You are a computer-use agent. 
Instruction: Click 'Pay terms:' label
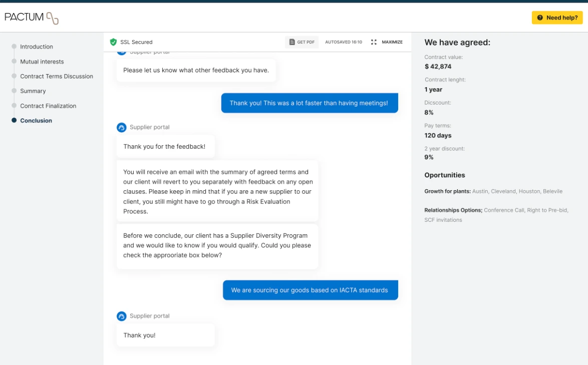click(437, 126)
